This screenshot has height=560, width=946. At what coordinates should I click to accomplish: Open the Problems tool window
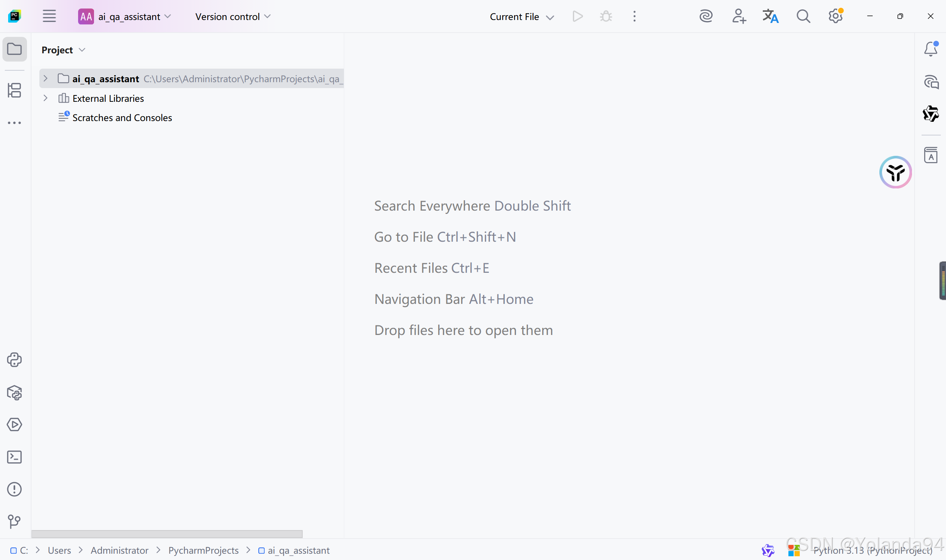point(14,489)
